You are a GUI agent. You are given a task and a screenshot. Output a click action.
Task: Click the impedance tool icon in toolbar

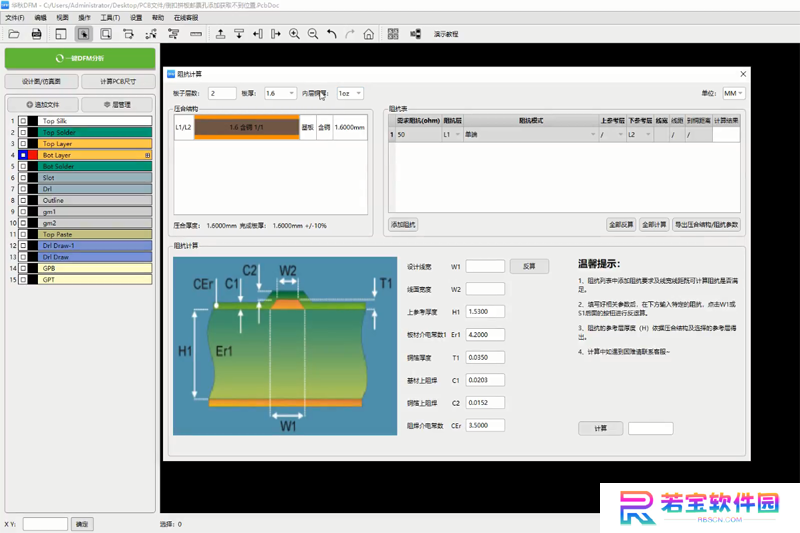click(415, 34)
